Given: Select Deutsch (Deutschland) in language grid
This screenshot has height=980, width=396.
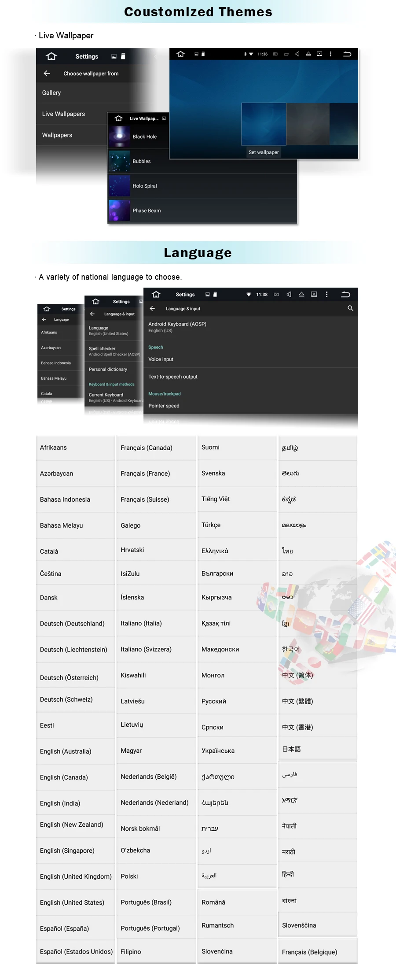Looking at the screenshot, I should (x=76, y=624).
